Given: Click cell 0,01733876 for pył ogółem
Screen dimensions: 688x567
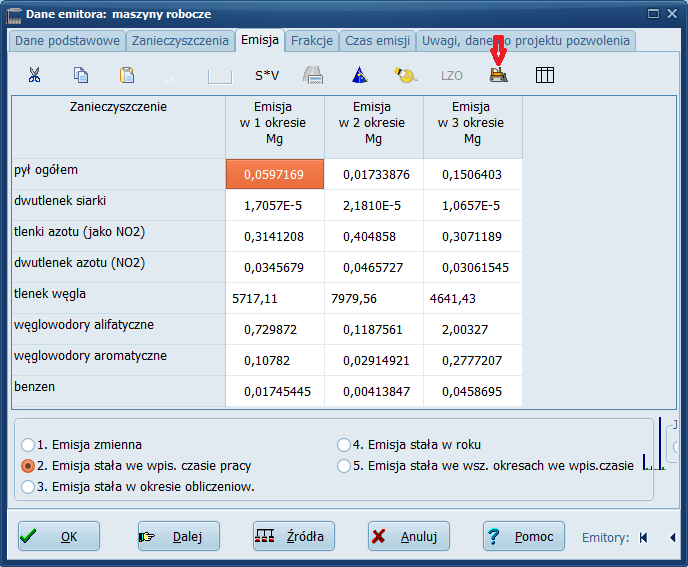Looking at the screenshot, I should click(374, 174).
